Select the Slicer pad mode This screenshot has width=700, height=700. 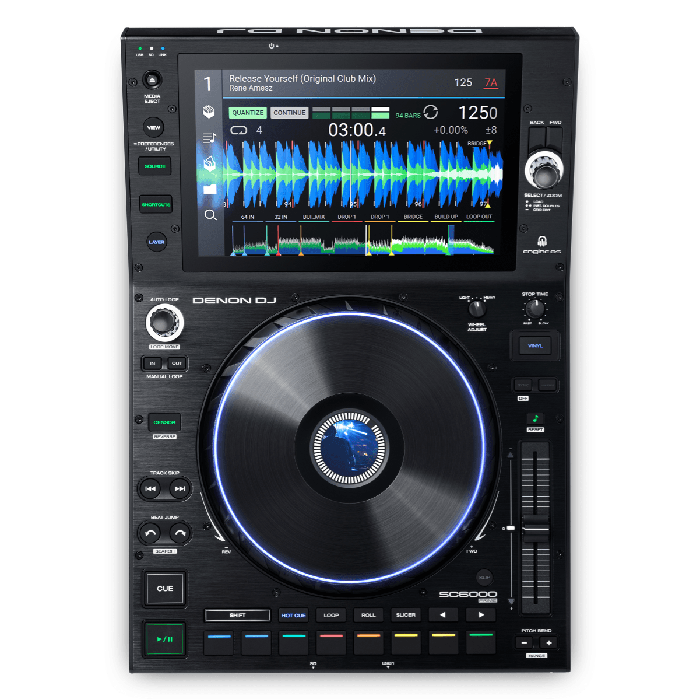(x=405, y=615)
